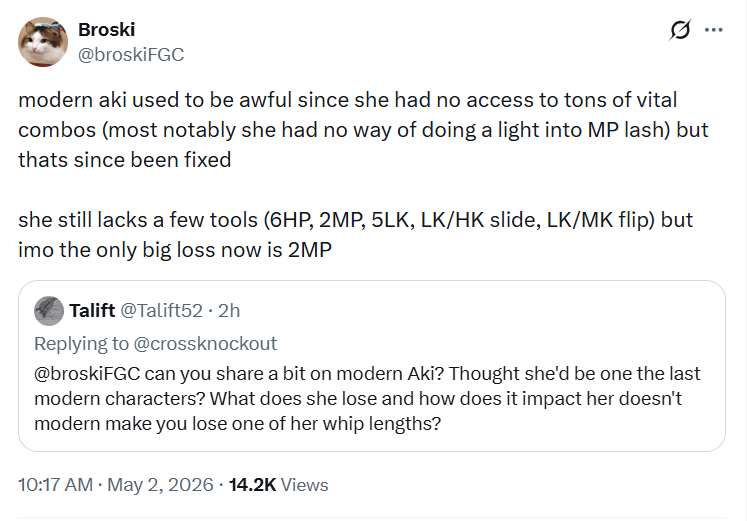Image resolution: width=747 pixels, height=521 pixels.
Task: Visit the @broskiFGC handle under Broski
Action: [131, 55]
